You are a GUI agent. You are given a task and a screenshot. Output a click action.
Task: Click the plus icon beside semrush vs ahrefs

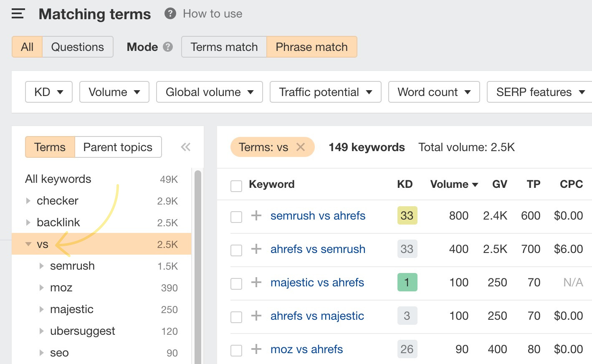[256, 216]
